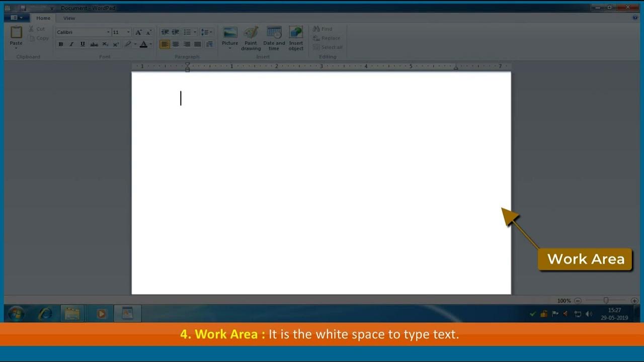644x362 pixels.
Task: Click the Paste clipboard icon
Action: point(16,33)
